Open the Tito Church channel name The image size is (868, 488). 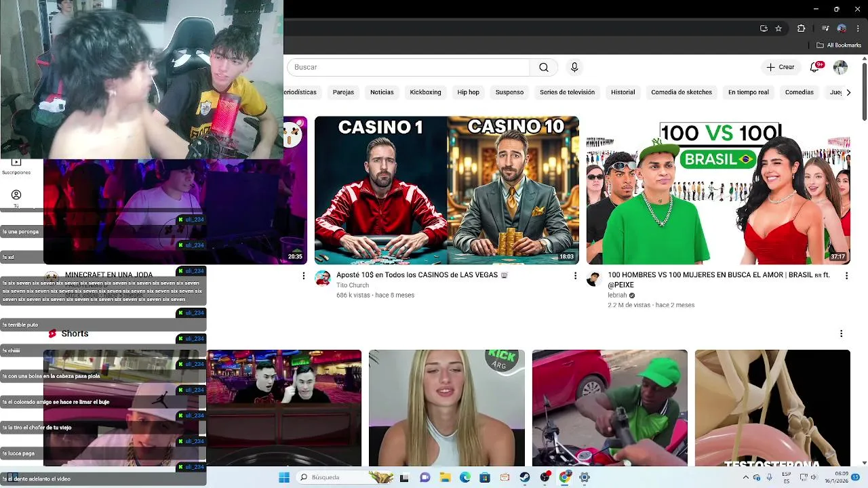pos(353,285)
